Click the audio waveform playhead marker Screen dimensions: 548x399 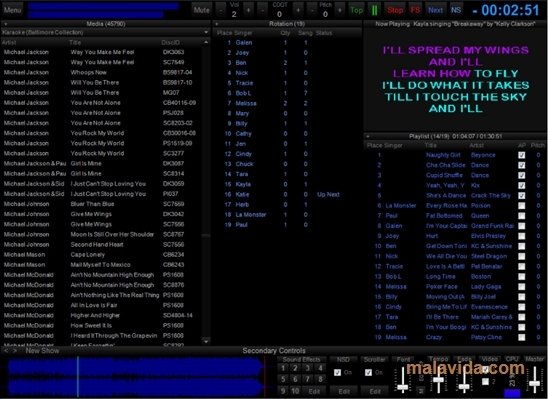click(78, 377)
